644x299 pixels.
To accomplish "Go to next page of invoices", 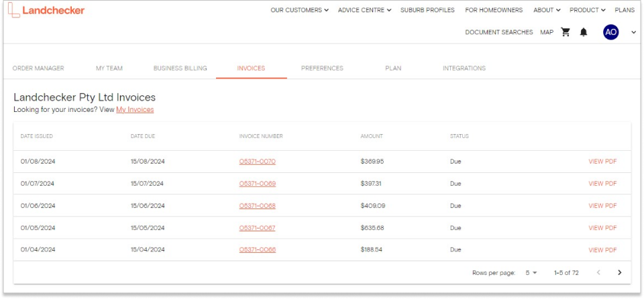I will click(x=619, y=272).
